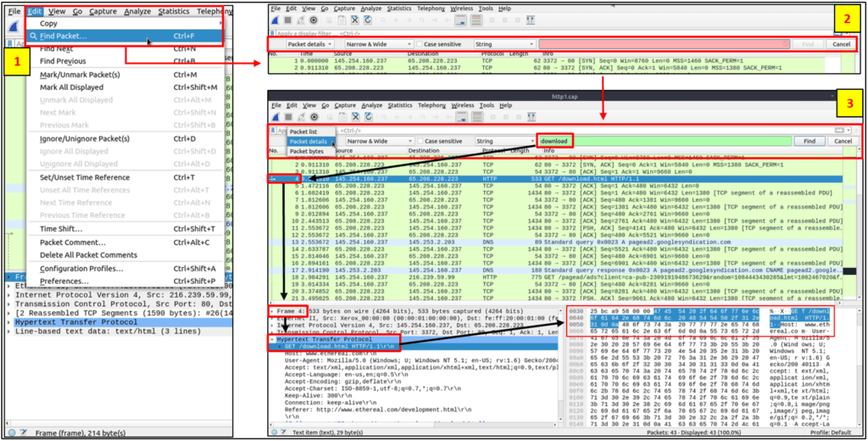Open Narrow & Wide dropdown in window 2
Viewport: 868px width, 441px height.
[379, 44]
